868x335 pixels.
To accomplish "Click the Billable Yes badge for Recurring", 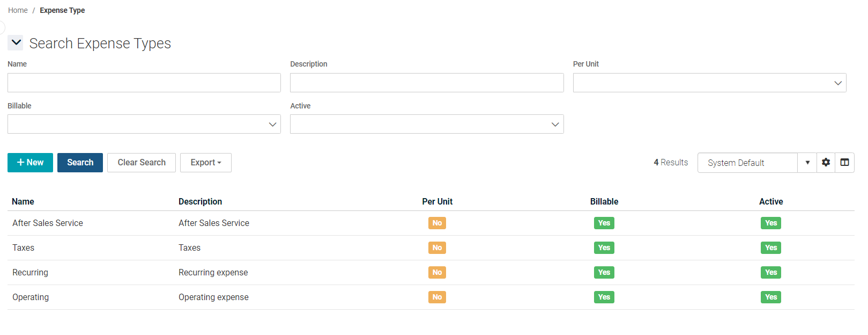I will pos(604,273).
